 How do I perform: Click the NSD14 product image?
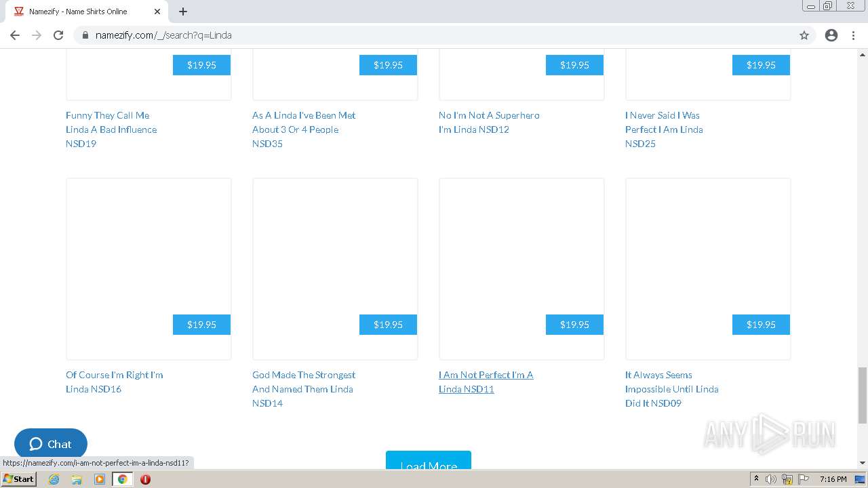tap(335, 269)
